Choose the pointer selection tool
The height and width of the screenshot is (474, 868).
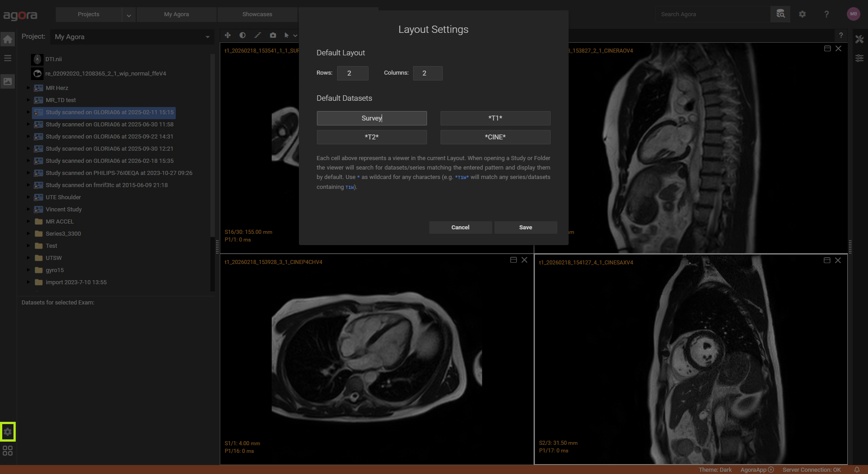click(287, 35)
